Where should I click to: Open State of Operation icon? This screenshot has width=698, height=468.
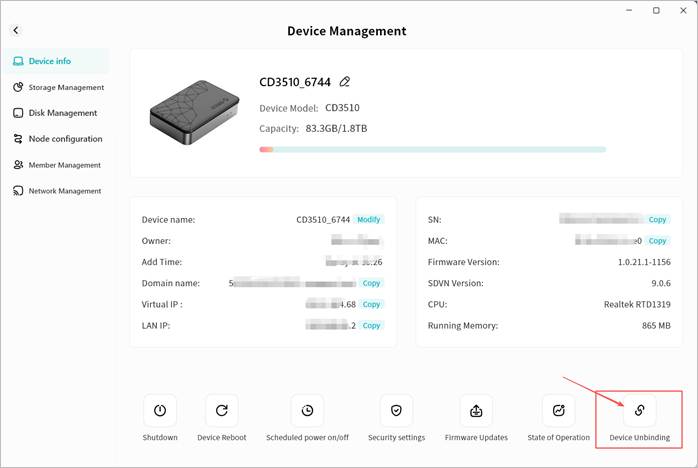(x=558, y=410)
